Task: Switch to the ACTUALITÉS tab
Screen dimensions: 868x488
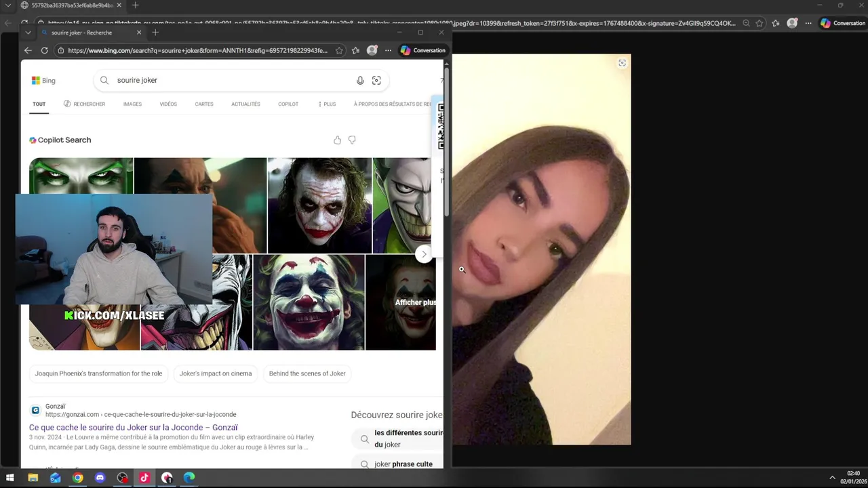Action: click(245, 104)
